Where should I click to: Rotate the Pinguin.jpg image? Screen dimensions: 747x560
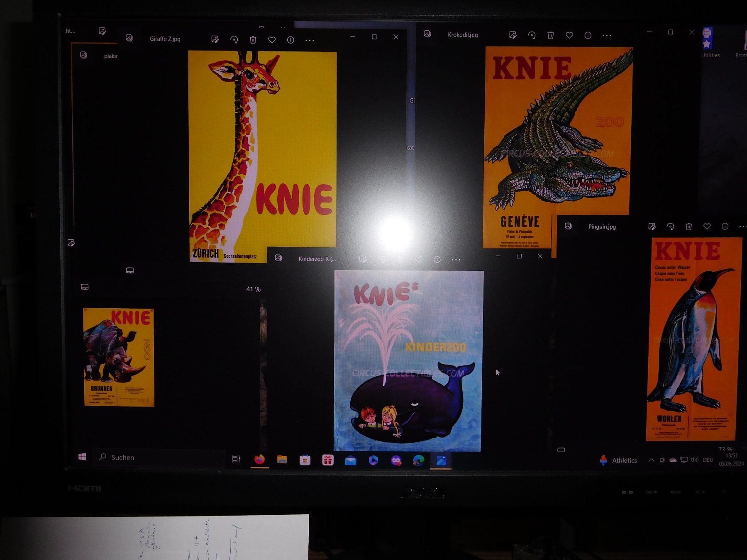tap(670, 226)
